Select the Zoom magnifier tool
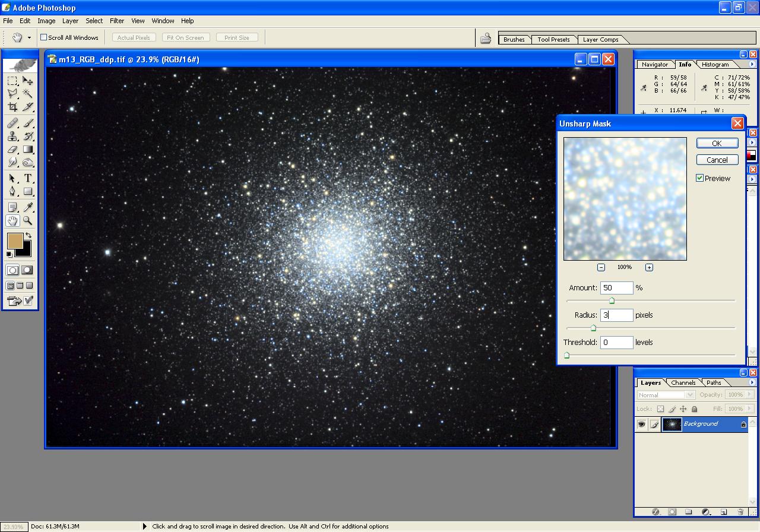Image resolution: width=760 pixels, height=532 pixels. pos(28,221)
